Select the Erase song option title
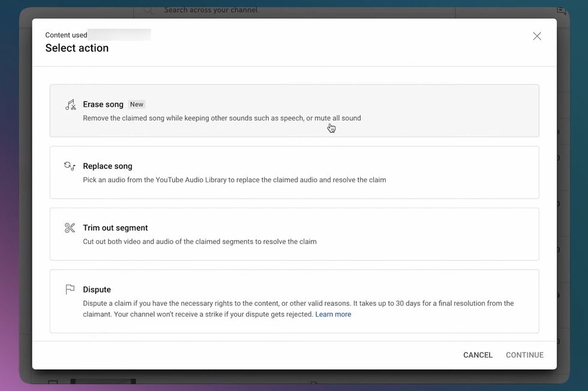588x391 pixels. click(103, 104)
